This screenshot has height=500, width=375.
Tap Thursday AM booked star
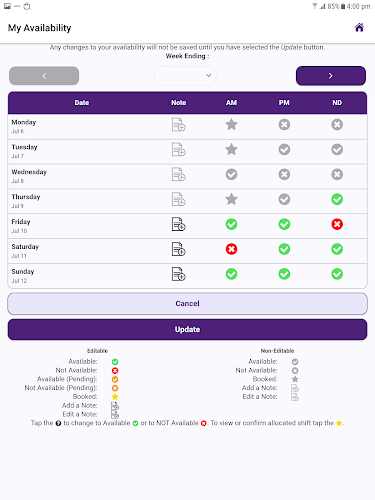(x=231, y=199)
